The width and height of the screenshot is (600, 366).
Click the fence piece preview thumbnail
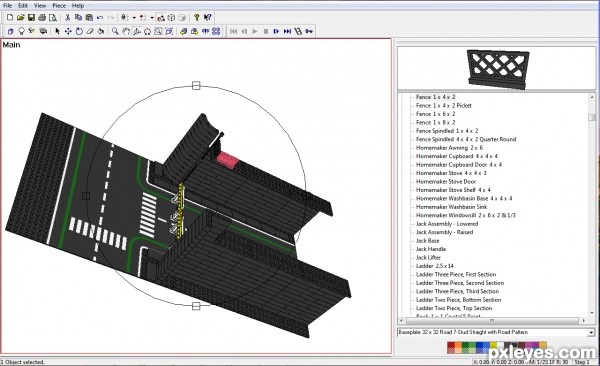pos(498,69)
